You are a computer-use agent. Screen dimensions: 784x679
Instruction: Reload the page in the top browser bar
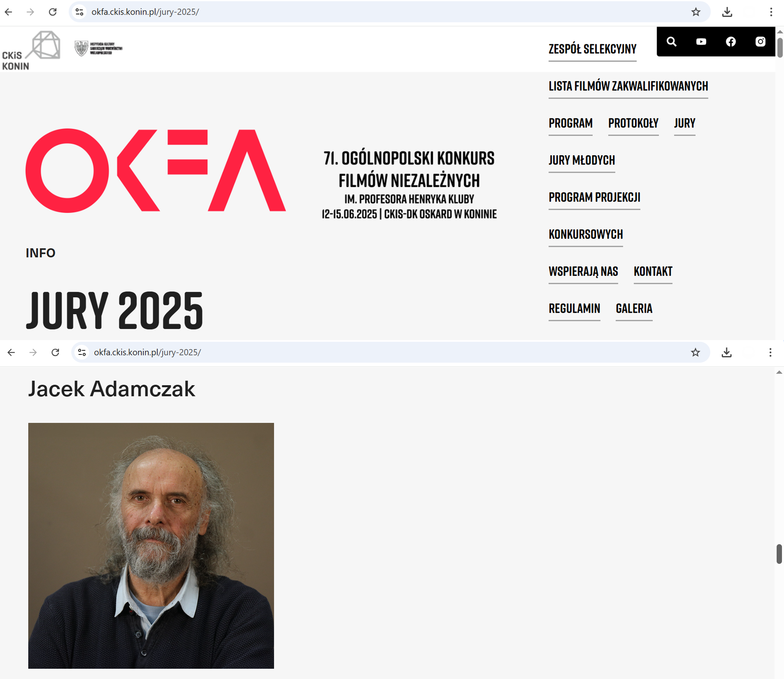(52, 12)
